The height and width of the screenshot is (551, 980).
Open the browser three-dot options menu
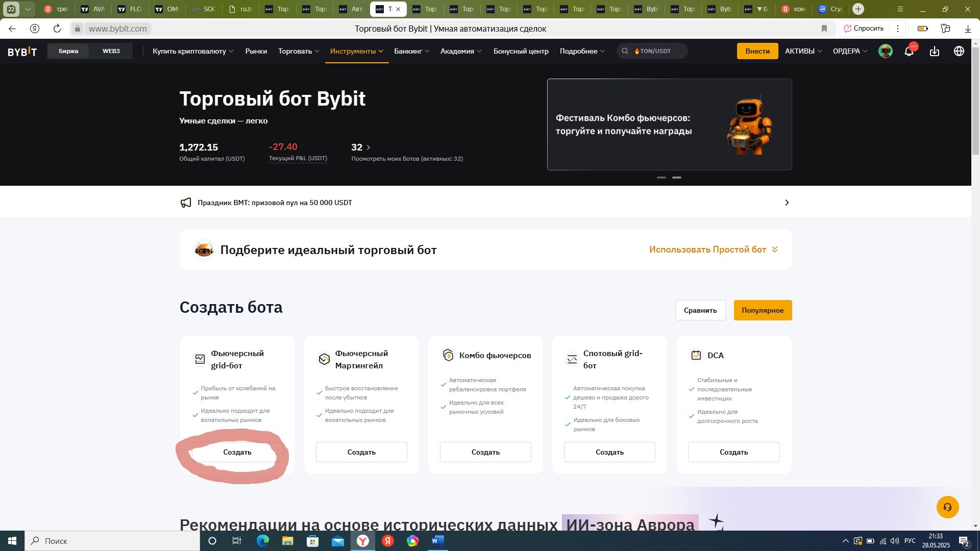pos(898,29)
